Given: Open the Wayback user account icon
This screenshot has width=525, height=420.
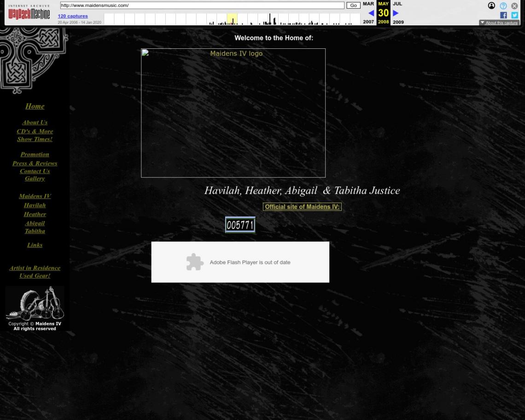Looking at the screenshot, I should (491, 6).
